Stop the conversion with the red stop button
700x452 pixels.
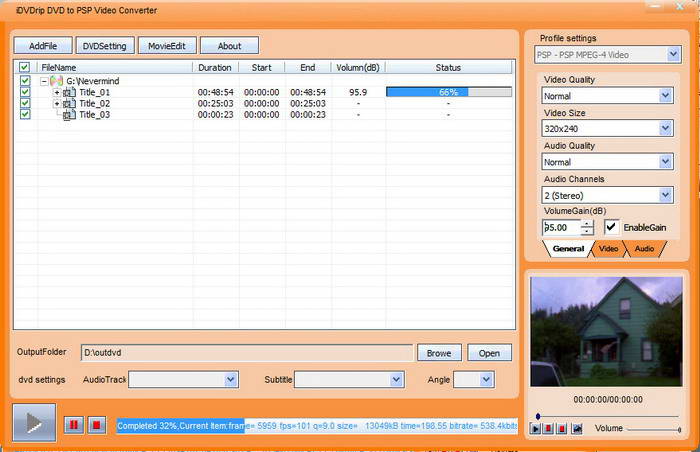(x=96, y=425)
